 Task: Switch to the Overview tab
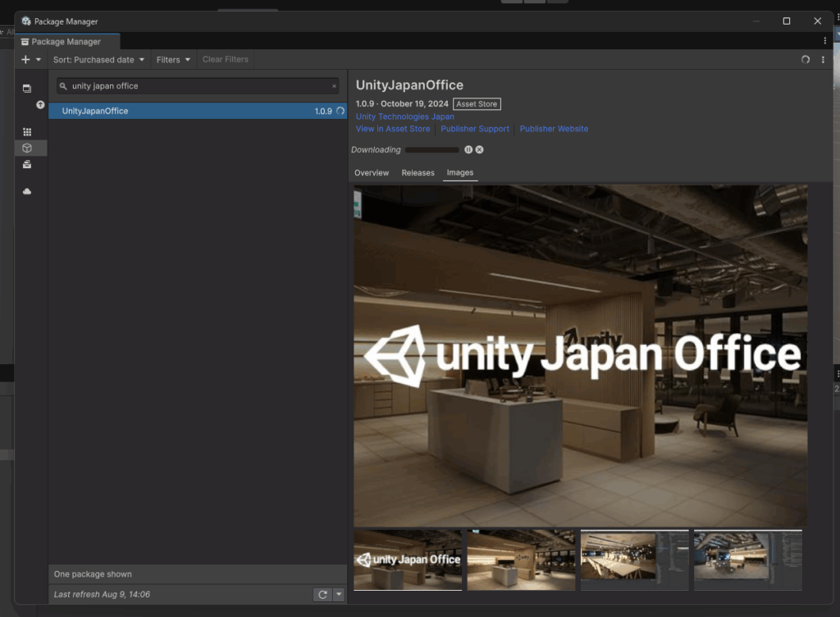[372, 173]
